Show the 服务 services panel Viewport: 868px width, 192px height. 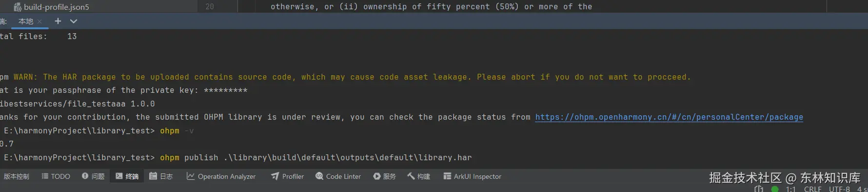pyautogui.click(x=385, y=176)
